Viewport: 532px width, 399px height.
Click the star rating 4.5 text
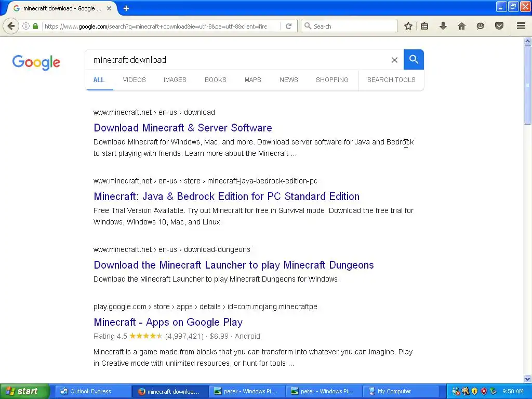110,336
